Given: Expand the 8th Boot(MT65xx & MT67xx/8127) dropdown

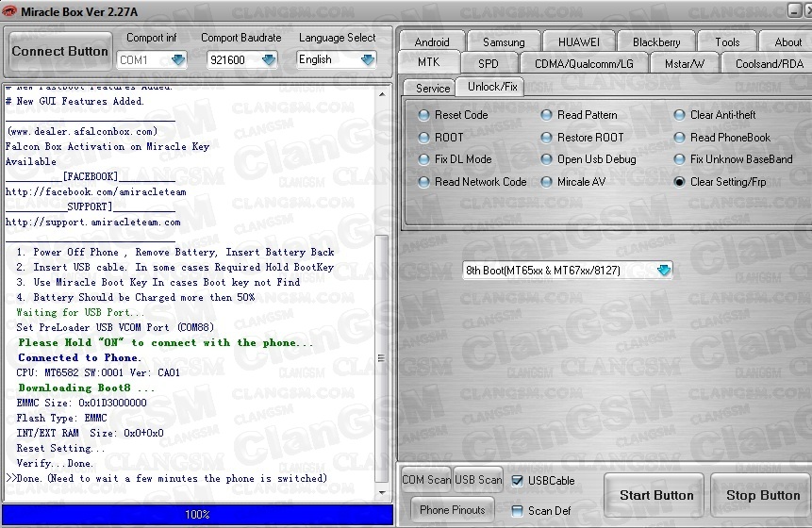Looking at the screenshot, I should click(x=664, y=271).
